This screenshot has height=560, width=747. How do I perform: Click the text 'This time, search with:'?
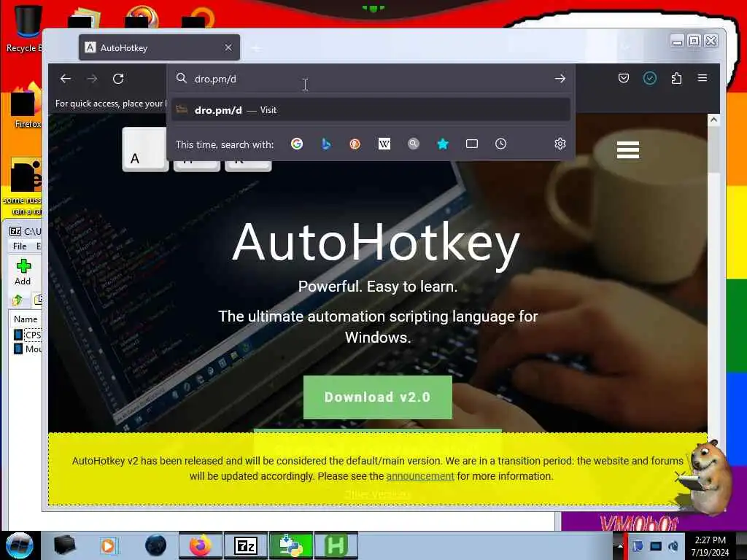(x=225, y=144)
